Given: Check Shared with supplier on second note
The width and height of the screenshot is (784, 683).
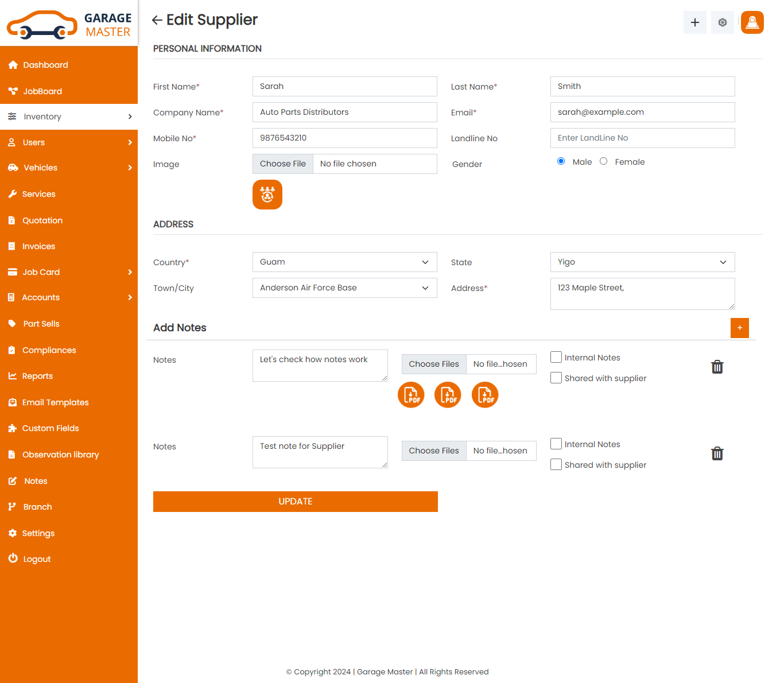Looking at the screenshot, I should (x=556, y=464).
